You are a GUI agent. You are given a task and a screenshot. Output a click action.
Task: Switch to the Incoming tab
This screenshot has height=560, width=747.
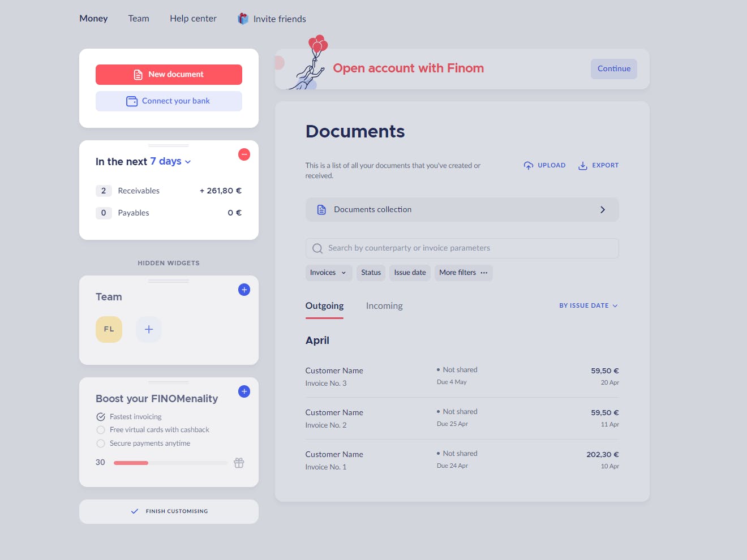[384, 306]
